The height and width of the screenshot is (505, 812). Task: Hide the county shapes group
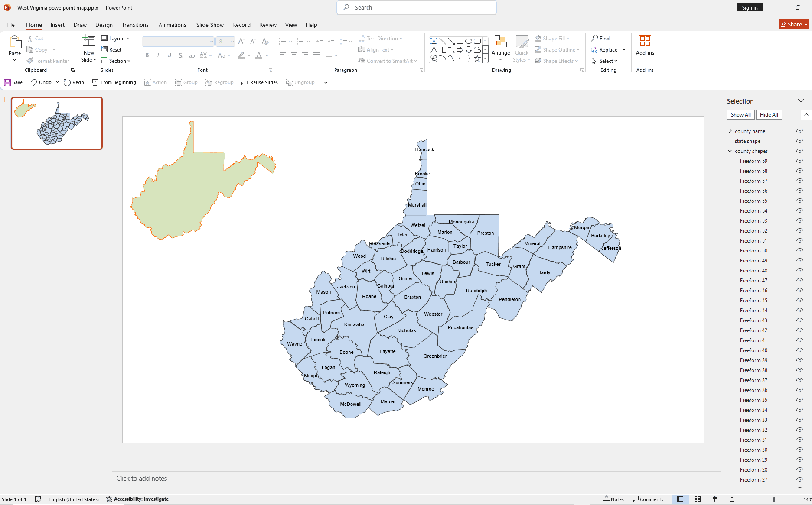coord(800,151)
